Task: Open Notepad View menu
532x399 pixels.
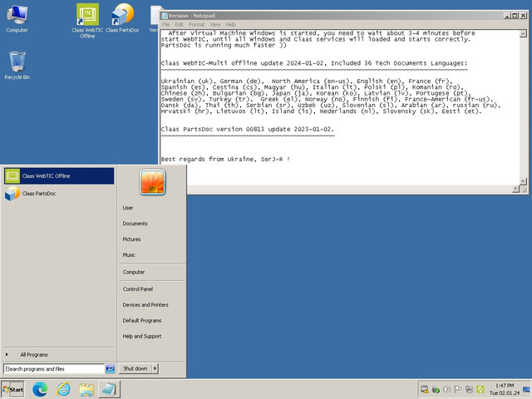Action: (215, 24)
